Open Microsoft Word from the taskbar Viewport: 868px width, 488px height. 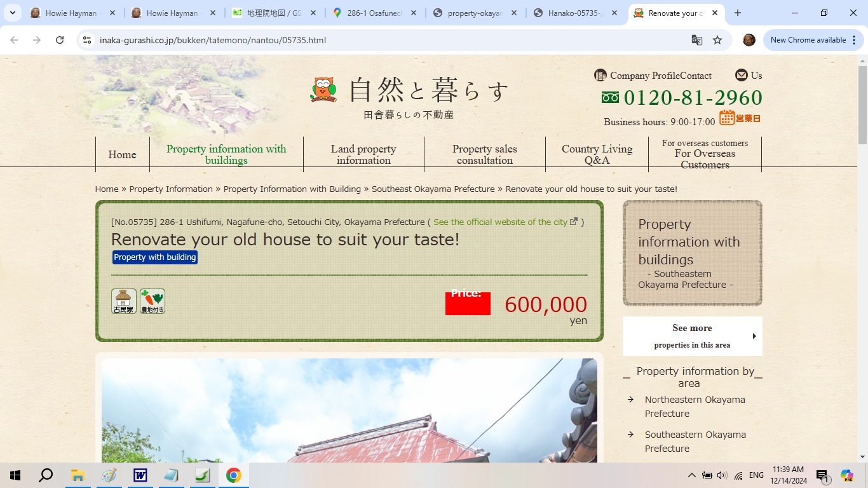pyautogui.click(x=140, y=475)
